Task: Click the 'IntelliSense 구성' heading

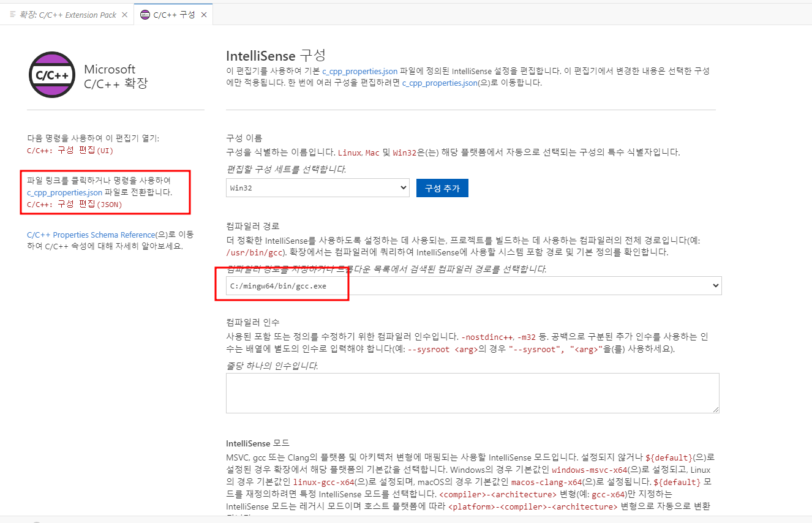Action: pyautogui.click(x=276, y=55)
